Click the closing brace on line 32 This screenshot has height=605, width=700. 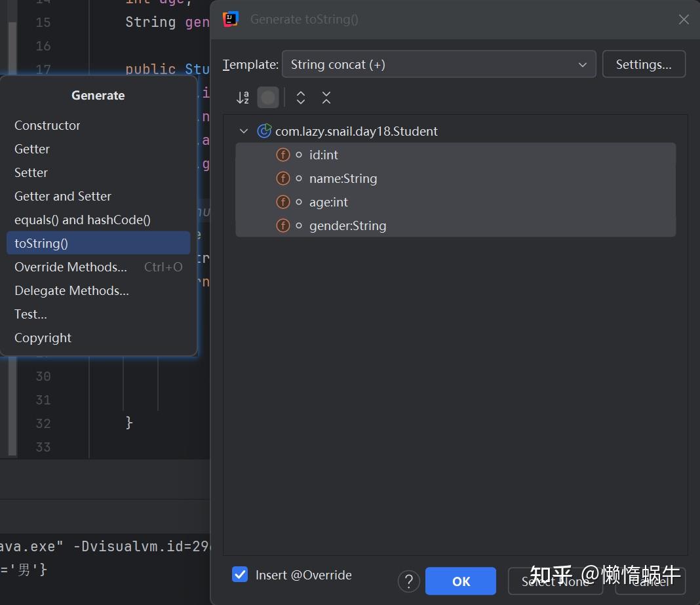[128, 422]
